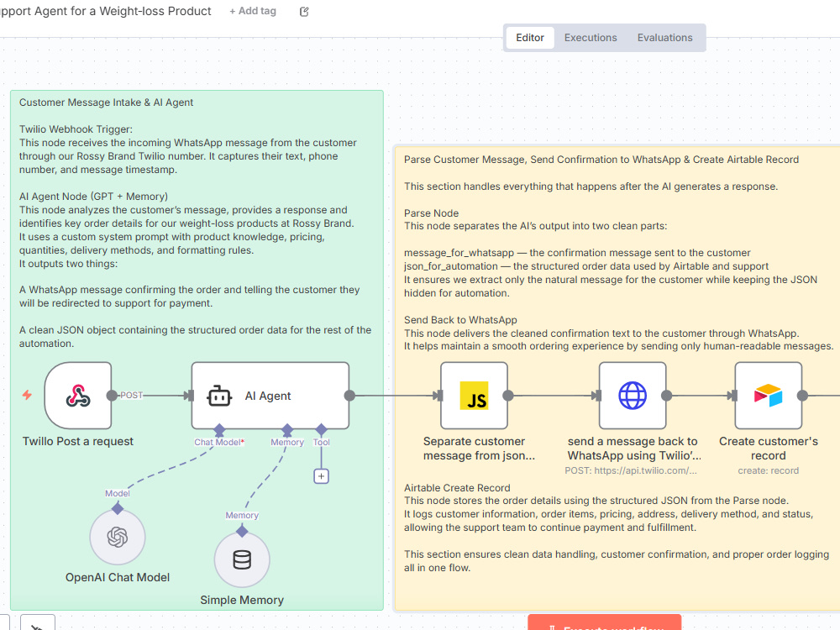Screen dimensions: 840x630
Task: Click the edit icon beside Add tag
Action: click(x=304, y=11)
